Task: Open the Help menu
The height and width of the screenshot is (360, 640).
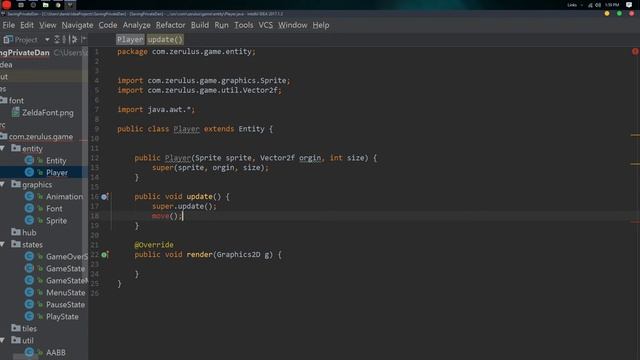Action: pos(321,25)
